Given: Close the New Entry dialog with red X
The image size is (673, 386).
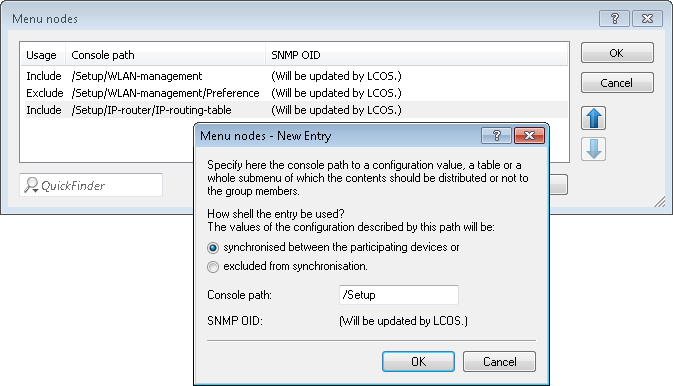Looking at the screenshot, I should [529, 136].
